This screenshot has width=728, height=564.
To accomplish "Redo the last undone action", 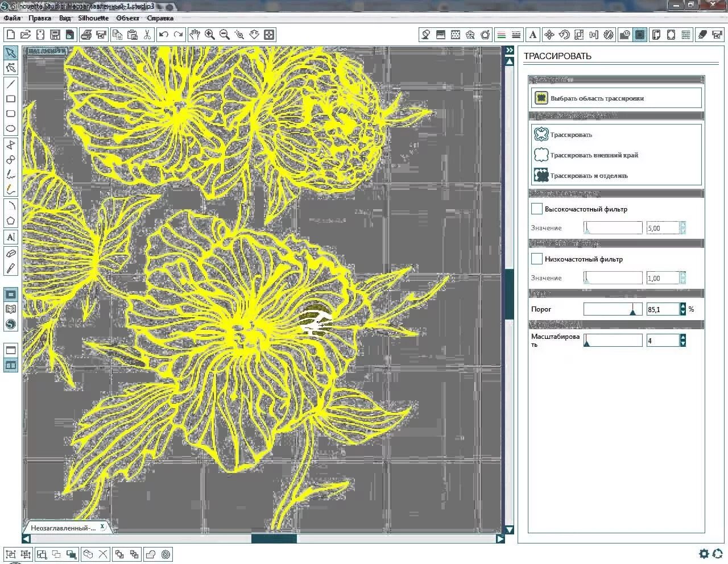I will point(178,35).
